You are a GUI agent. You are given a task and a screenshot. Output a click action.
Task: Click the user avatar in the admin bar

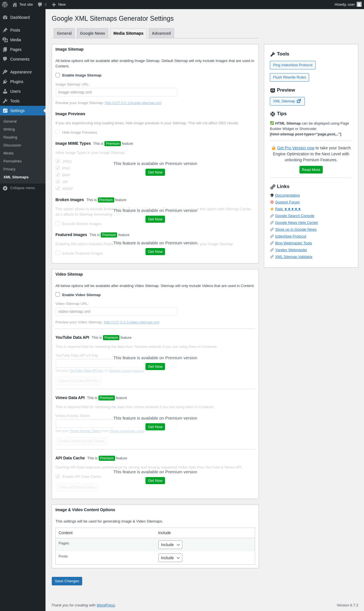[x=359, y=5]
